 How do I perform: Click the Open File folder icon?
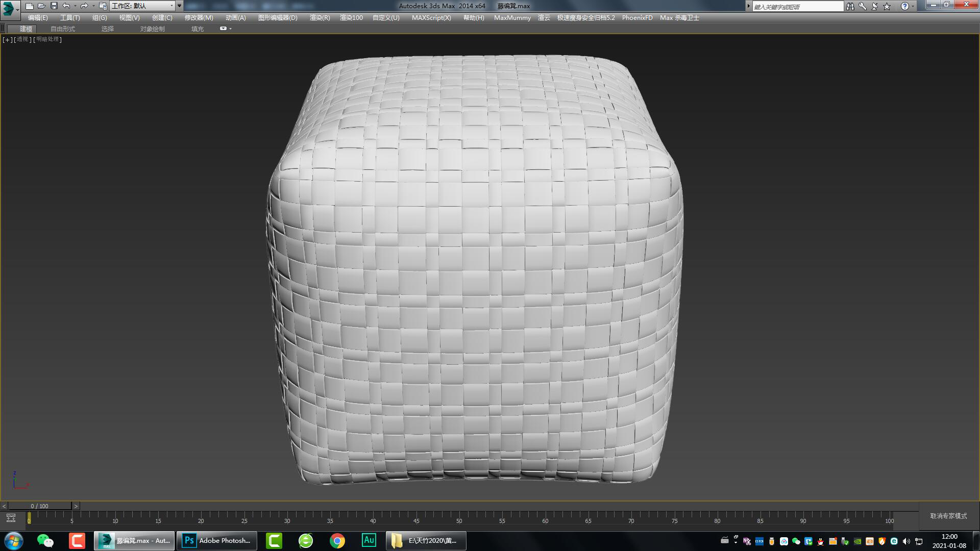42,6
